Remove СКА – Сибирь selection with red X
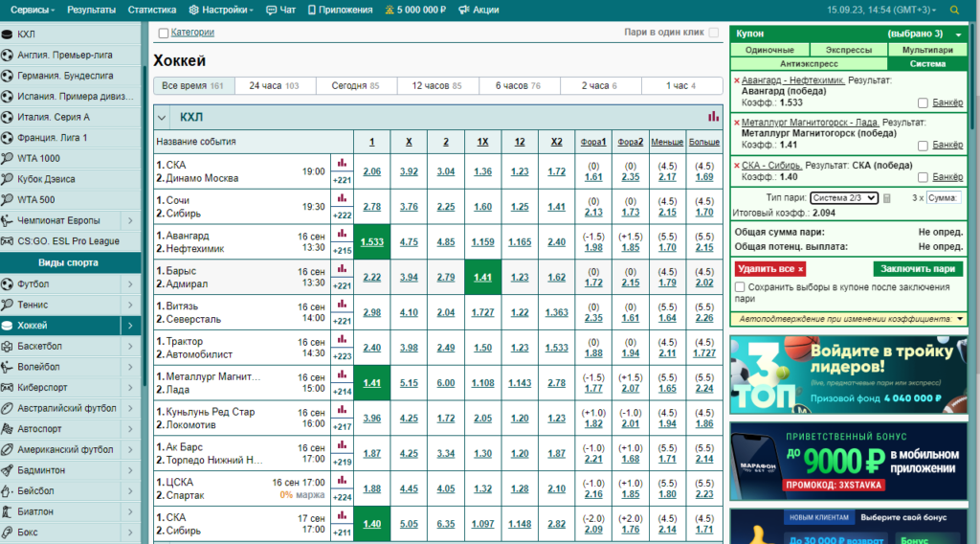 pos(737,166)
